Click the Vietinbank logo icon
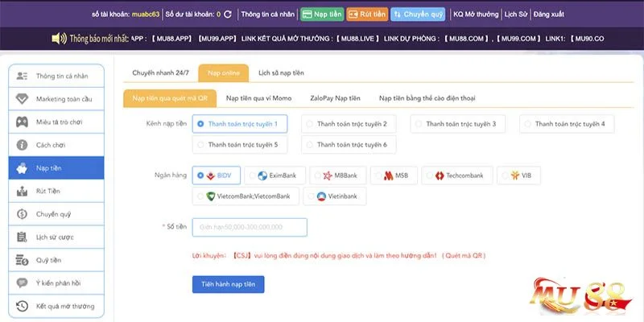This screenshot has width=644, height=322. [x=321, y=196]
